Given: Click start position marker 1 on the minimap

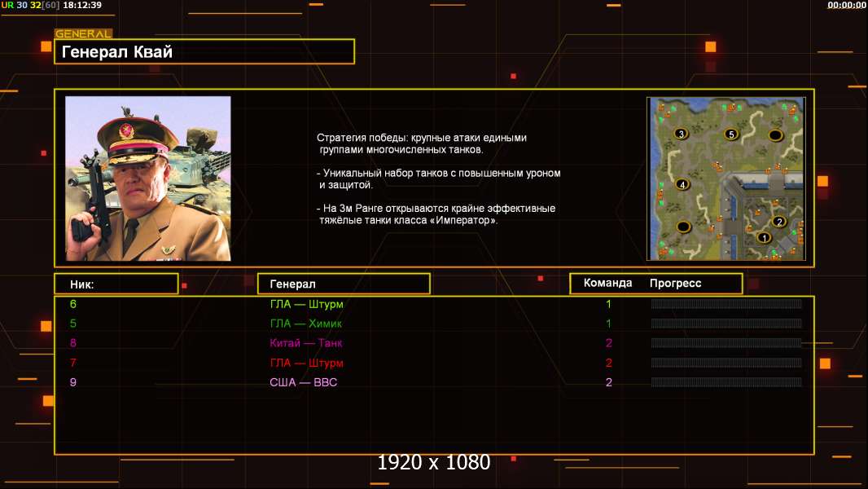Looking at the screenshot, I should (764, 238).
